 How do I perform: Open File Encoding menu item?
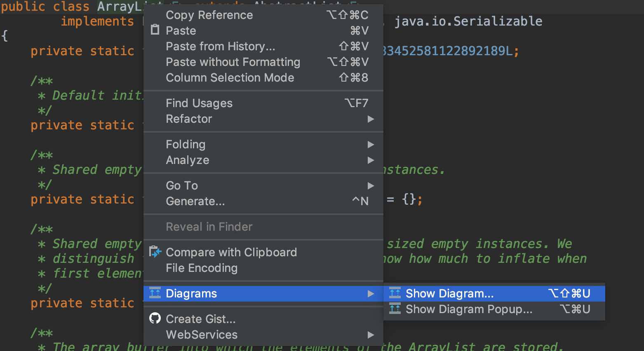pos(263,268)
